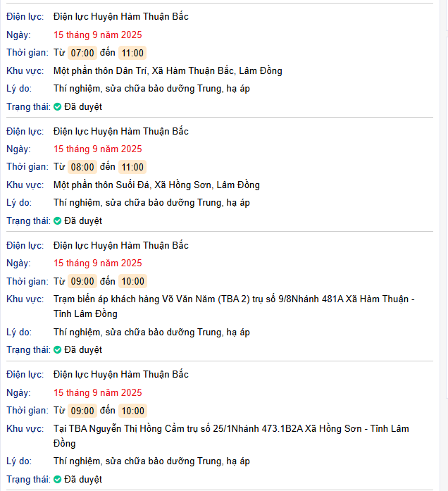The height and width of the screenshot is (491, 448).
Task: Click the 10:00 end time for Nguyễn Thị Hồng Cẩm outage
Action: click(x=132, y=411)
